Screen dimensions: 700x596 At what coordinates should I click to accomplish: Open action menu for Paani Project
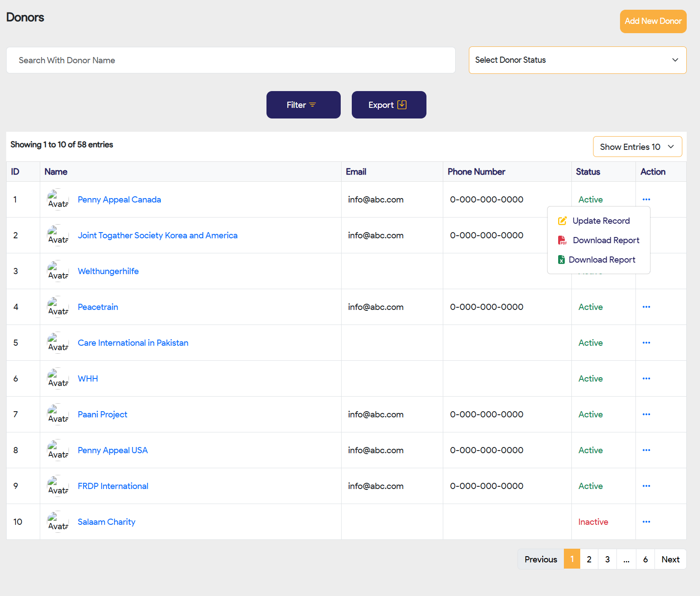(x=646, y=414)
